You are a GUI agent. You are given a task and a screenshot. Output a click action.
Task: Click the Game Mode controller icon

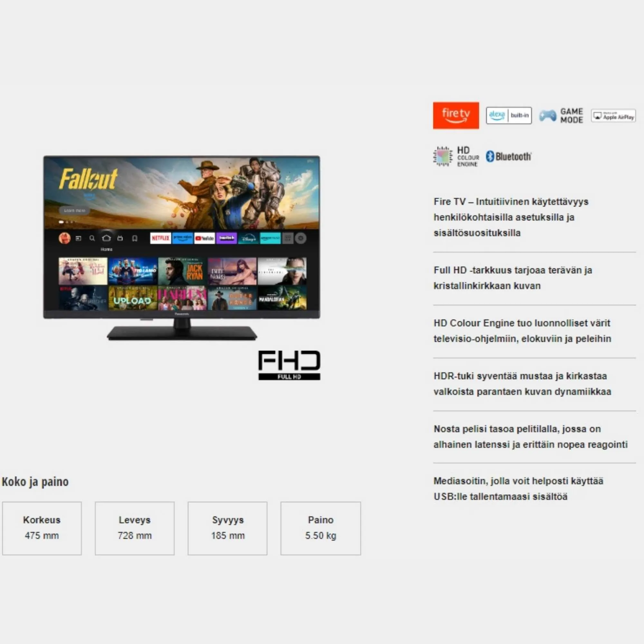(x=548, y=116)
